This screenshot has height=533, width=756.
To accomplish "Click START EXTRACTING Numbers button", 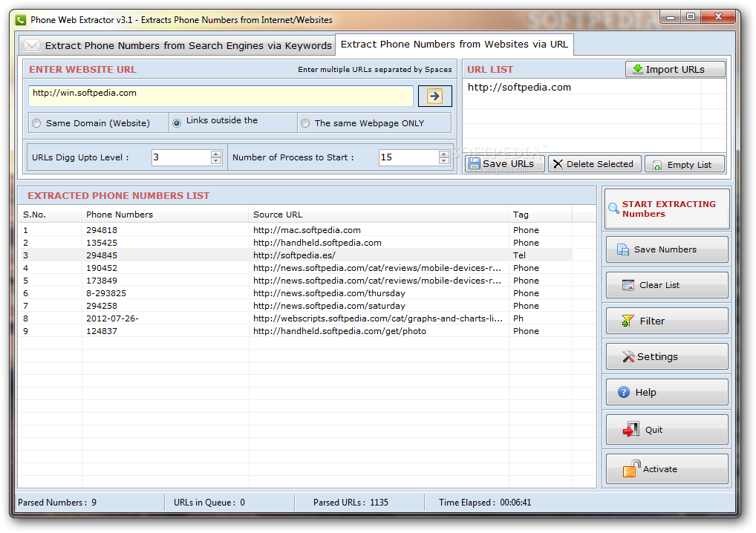I will [x=667, y=209].
